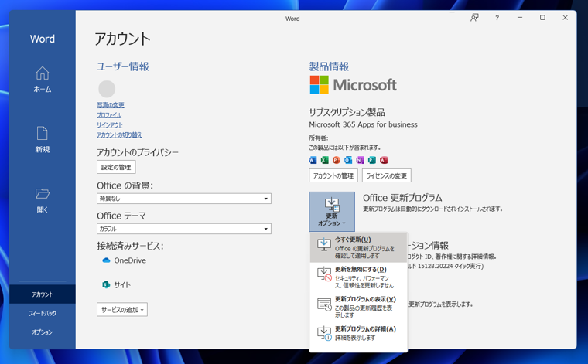The width and height of the screenshot is (588, 364).
Task: Select アカウント in the left sidebar
Action: pos(43,294)
